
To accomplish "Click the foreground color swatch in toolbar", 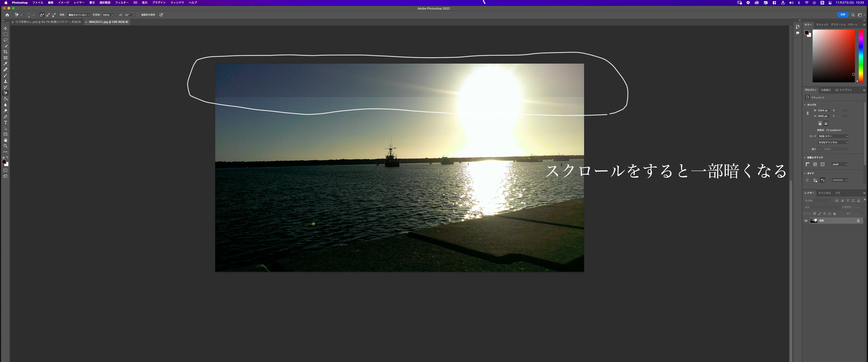I will tap(4, 162).
